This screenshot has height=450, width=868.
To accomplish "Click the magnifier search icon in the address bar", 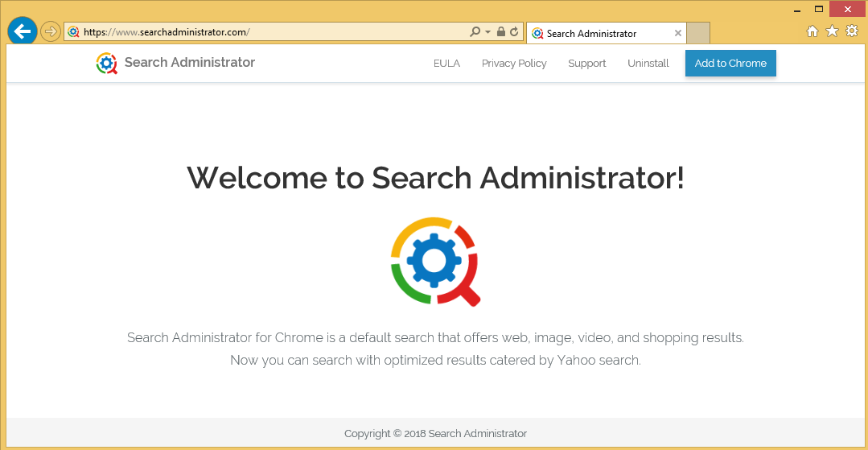I will click(475, 32).
